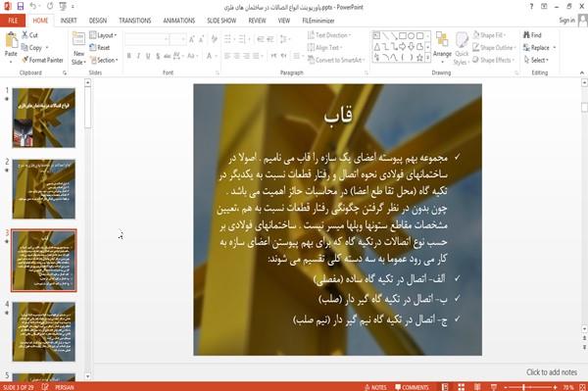Center align the text

[236, 56]
